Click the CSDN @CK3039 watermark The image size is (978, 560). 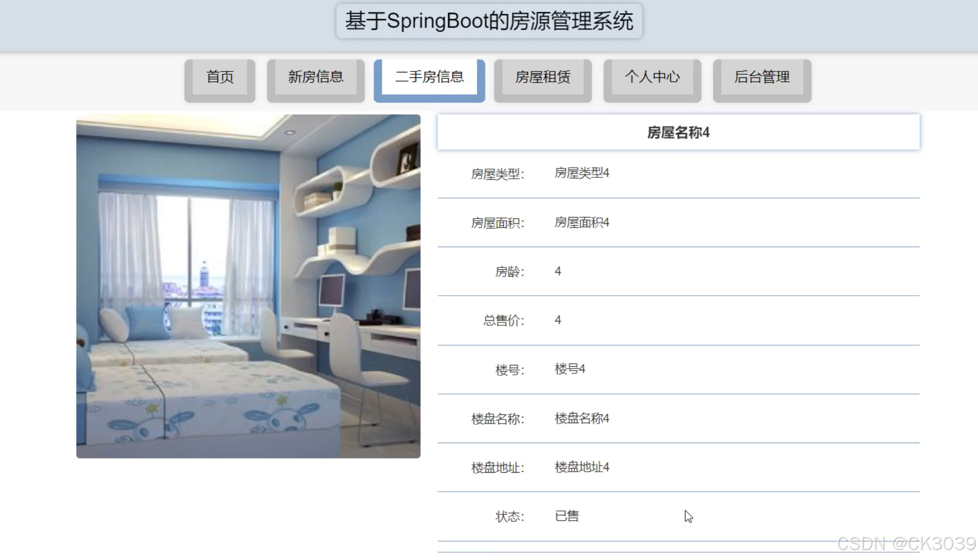(907, 544)
